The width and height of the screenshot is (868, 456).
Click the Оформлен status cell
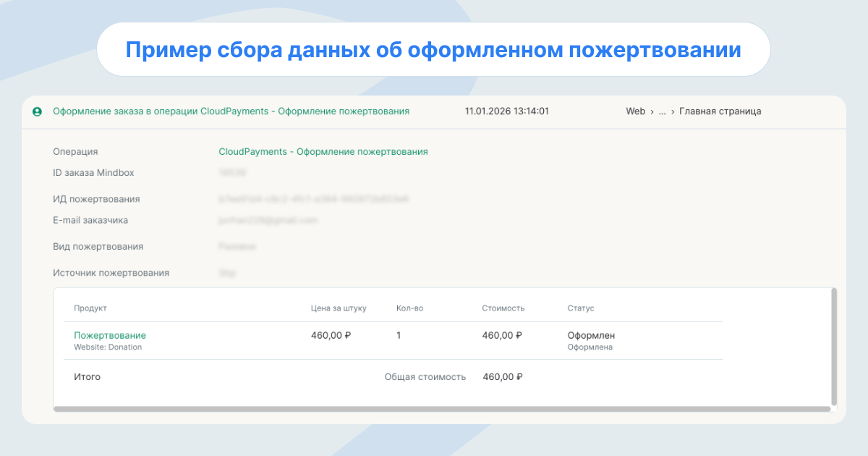tap(591, 335)
